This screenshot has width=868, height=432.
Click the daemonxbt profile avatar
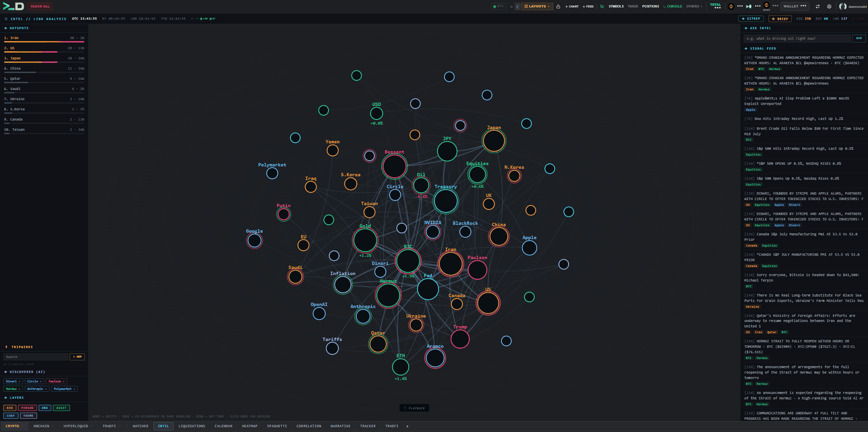click(x=842, y=6)
